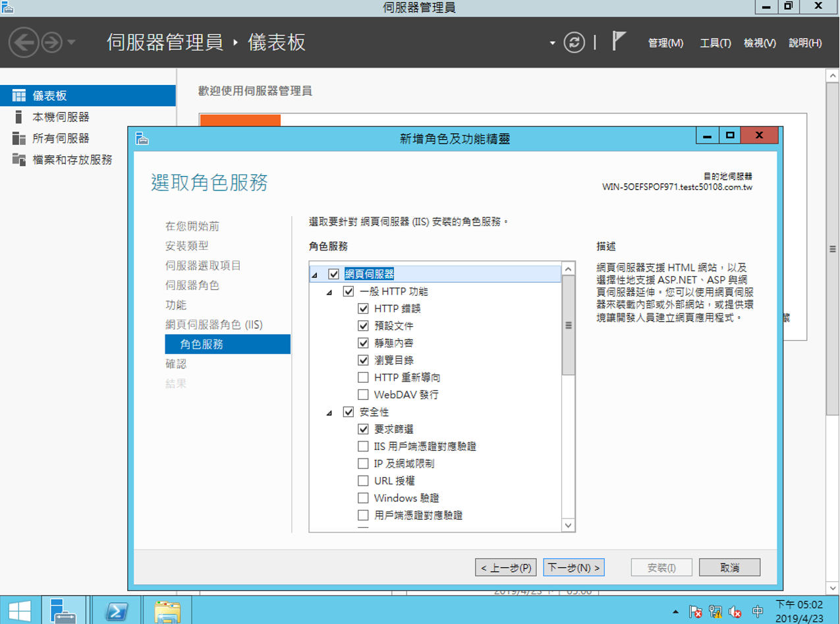
Task: Click the 下一步(N) button
Action: [574, 567]
